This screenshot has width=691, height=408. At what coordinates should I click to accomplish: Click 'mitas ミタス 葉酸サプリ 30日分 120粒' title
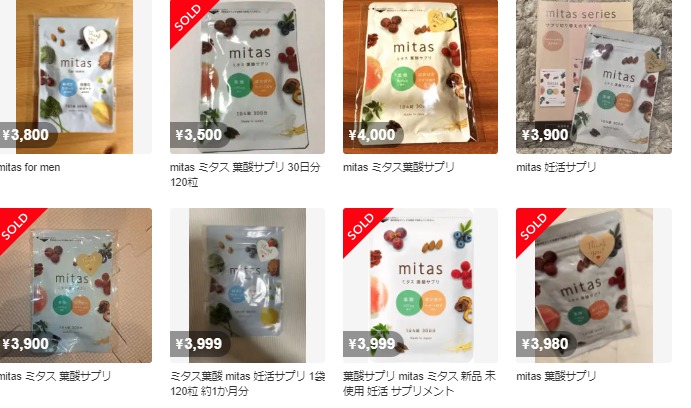[x=245, y=174]
